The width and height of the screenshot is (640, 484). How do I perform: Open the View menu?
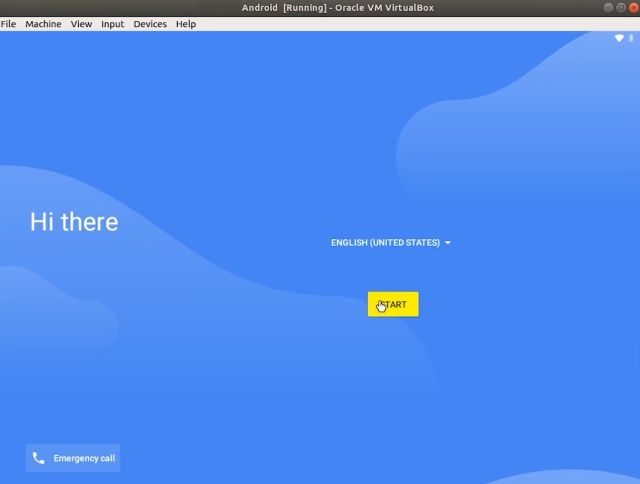(x=81, y=24)
